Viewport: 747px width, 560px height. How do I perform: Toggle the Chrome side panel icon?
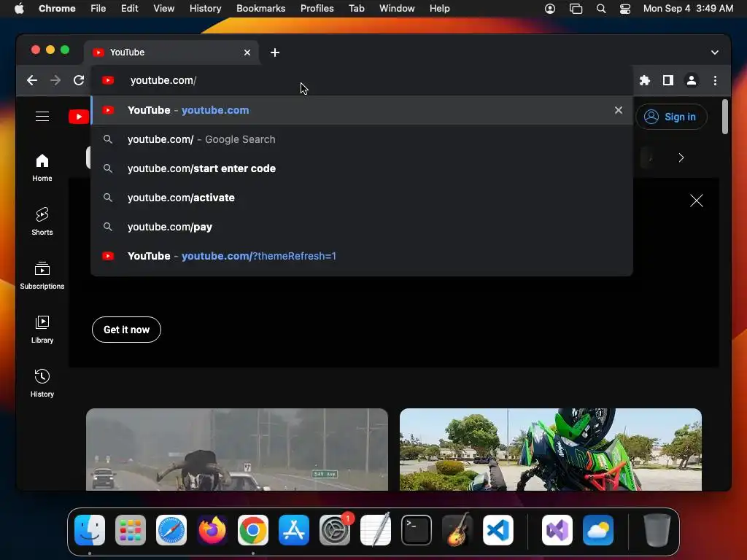pos(668,80)
